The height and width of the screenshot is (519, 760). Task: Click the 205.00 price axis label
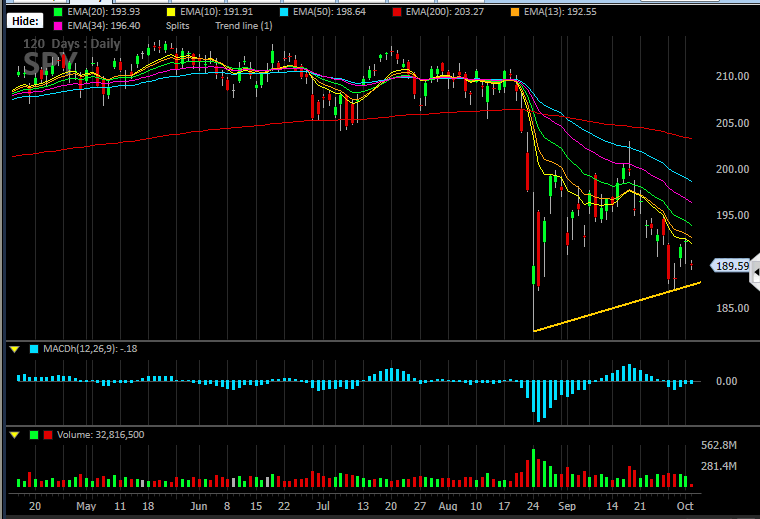(732, 123)
